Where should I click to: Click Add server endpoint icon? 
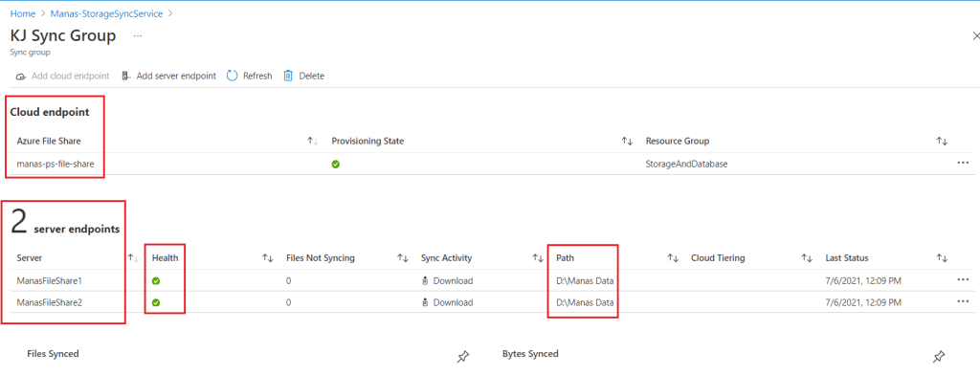pos(125,76)
